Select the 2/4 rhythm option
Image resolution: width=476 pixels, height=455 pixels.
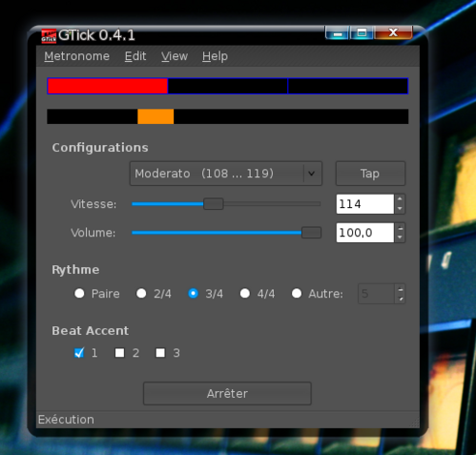[141, 294]
